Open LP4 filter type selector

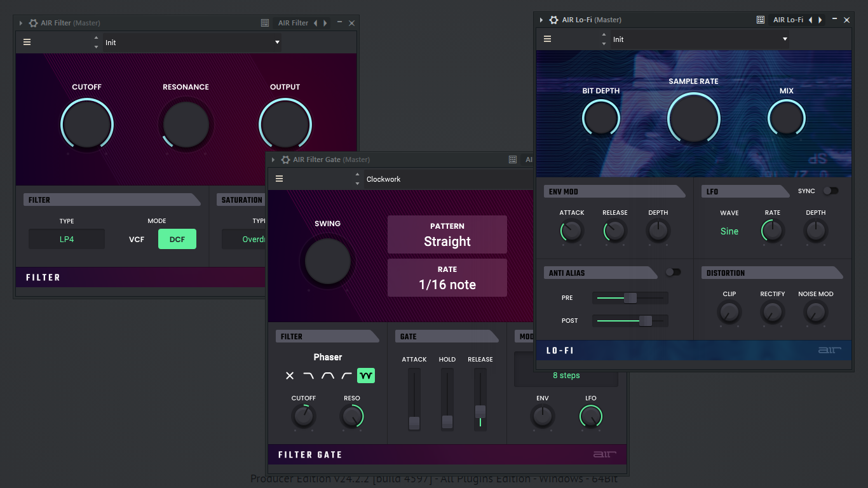click(67, 239)
